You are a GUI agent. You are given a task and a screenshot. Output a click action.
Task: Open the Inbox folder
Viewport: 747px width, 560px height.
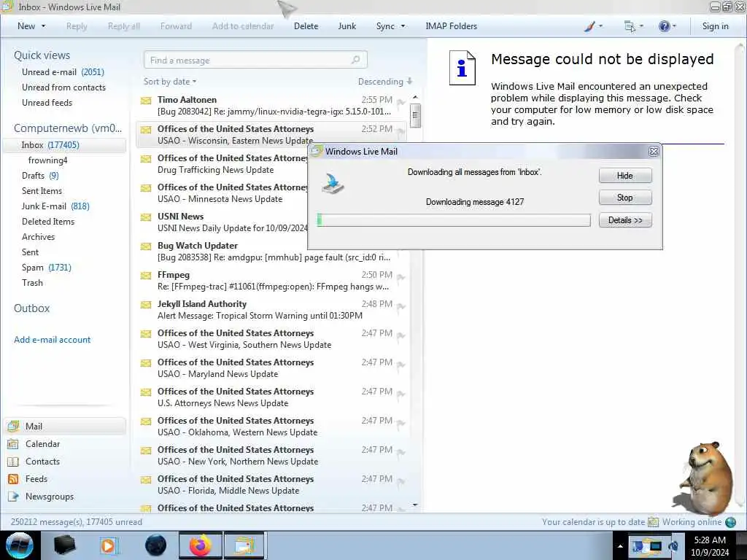(x=64, y=145)
